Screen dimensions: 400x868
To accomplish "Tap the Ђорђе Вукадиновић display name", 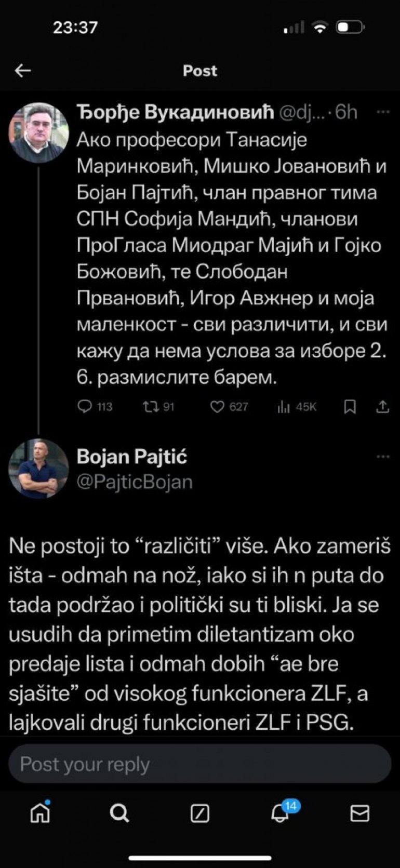I will [x=175, y=112].
